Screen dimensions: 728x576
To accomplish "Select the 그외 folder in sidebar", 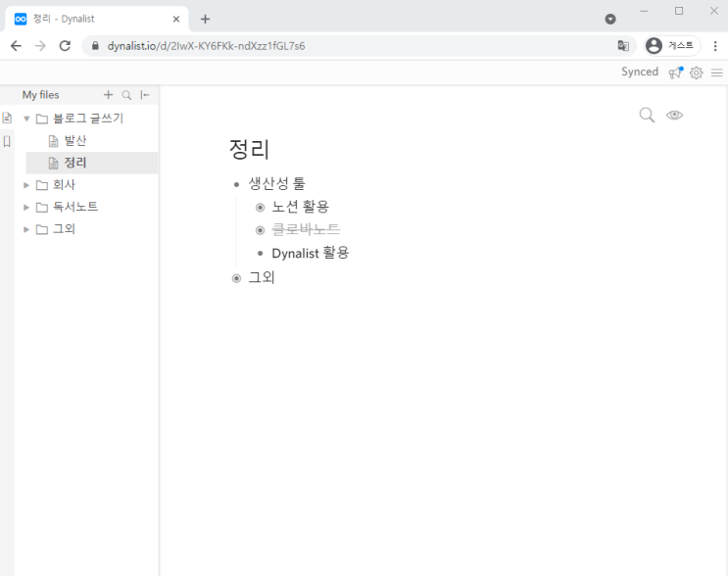I will pos(64,229).
